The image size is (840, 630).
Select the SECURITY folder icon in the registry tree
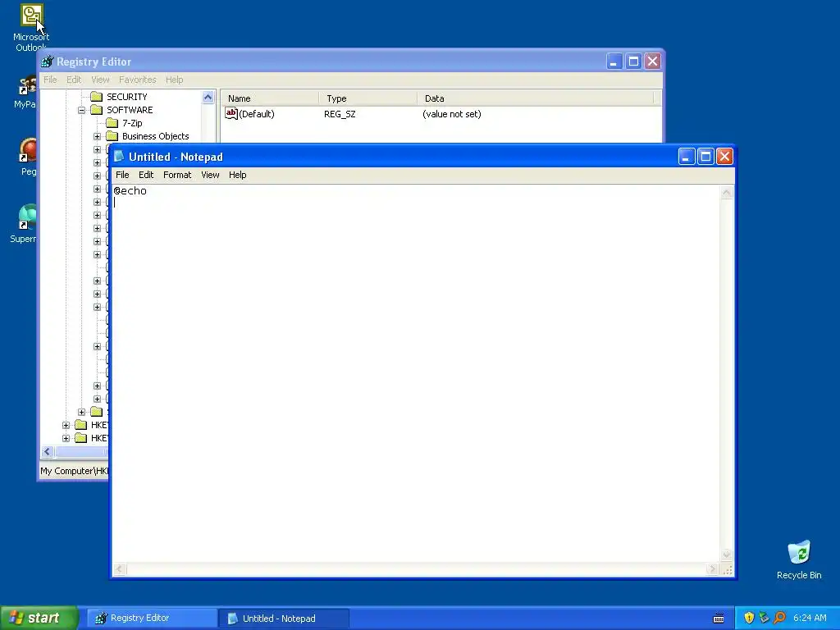pos(97,97)
